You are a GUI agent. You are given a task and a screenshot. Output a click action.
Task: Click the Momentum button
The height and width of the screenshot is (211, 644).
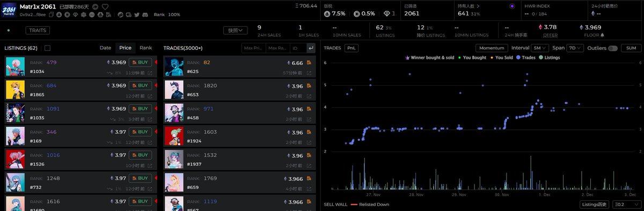[492, 48]
